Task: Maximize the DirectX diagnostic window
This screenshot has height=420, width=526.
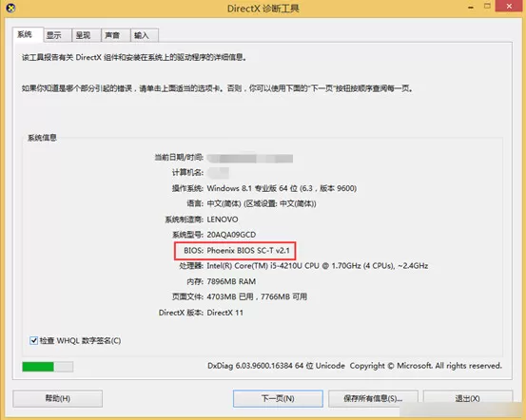Action: pos(487,7)
